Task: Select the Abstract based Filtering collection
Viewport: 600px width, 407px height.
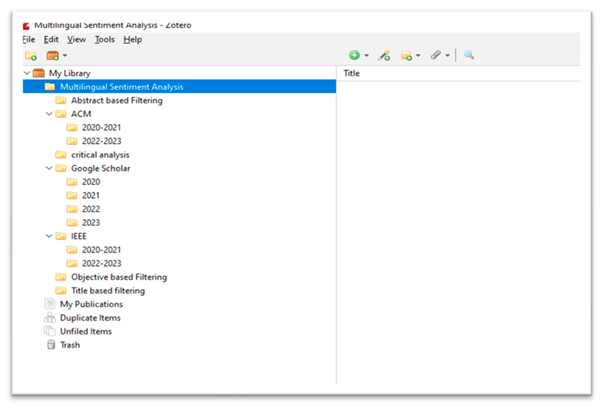Action: point(116,100)
